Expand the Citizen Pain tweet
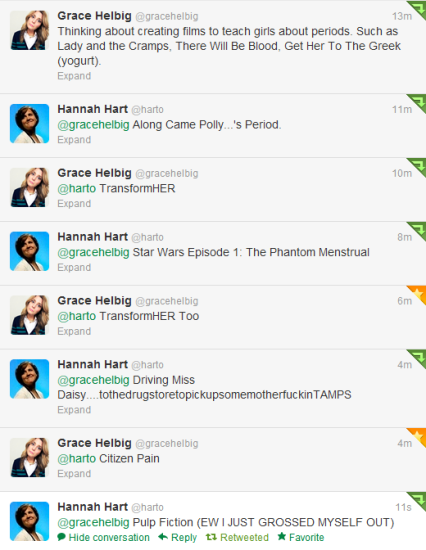Viewport: 426px width, 550px height. click(x=74, y=474)
